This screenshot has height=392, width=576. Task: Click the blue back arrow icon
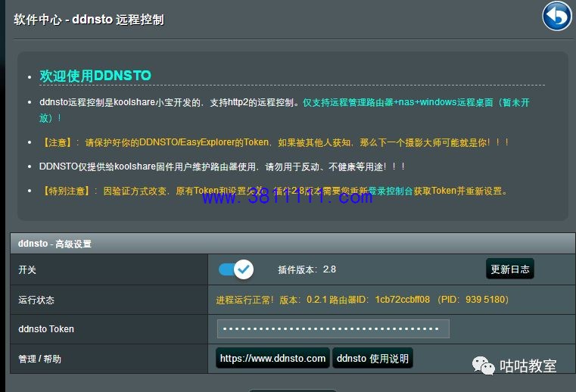point(557,16)
